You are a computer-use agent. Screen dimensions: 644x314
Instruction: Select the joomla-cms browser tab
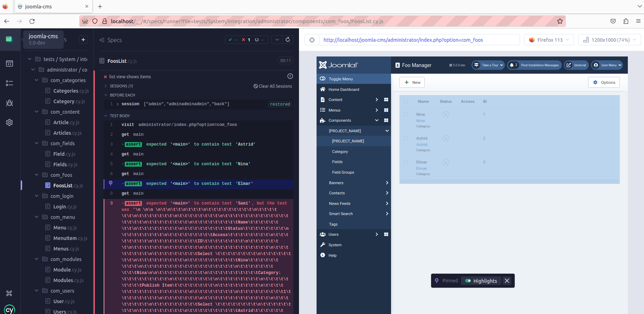[53, 6]
